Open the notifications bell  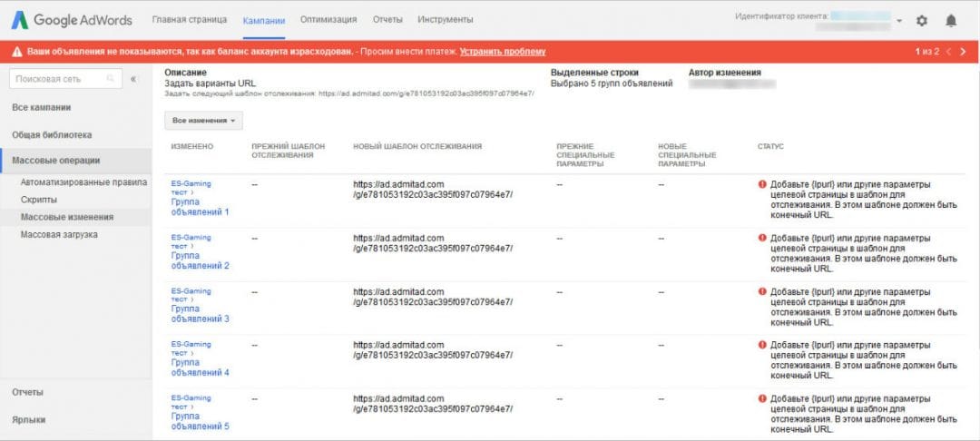tap(951, 21)
